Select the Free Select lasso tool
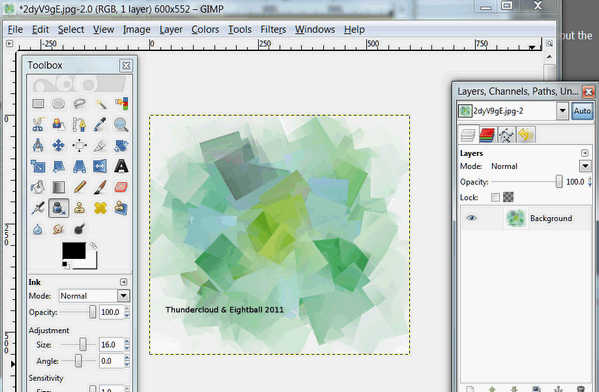This screenshot has width=599, height=392. click(79, 104)
